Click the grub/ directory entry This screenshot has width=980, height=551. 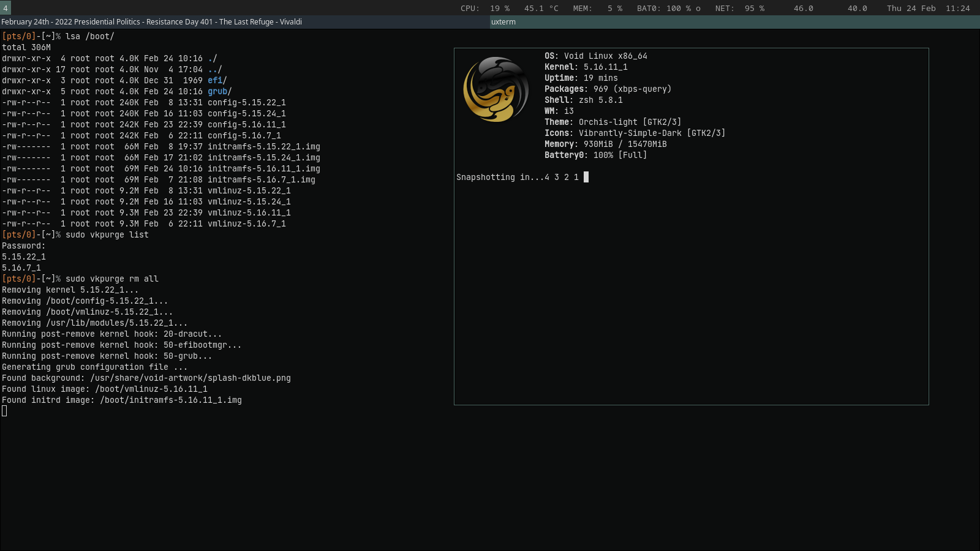pyautogui.click(x=219, y=91)
